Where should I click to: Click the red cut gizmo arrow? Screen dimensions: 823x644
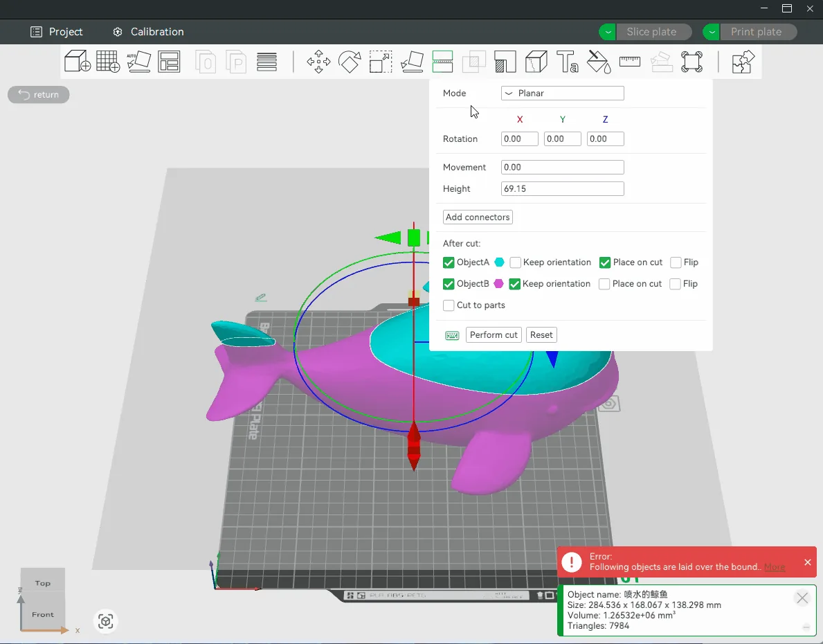[x=414, y=445]
